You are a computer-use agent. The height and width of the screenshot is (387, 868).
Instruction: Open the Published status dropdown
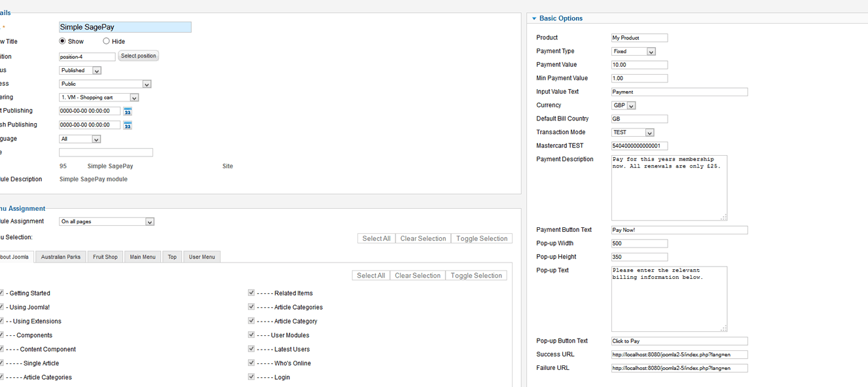[x=80, y=70]
